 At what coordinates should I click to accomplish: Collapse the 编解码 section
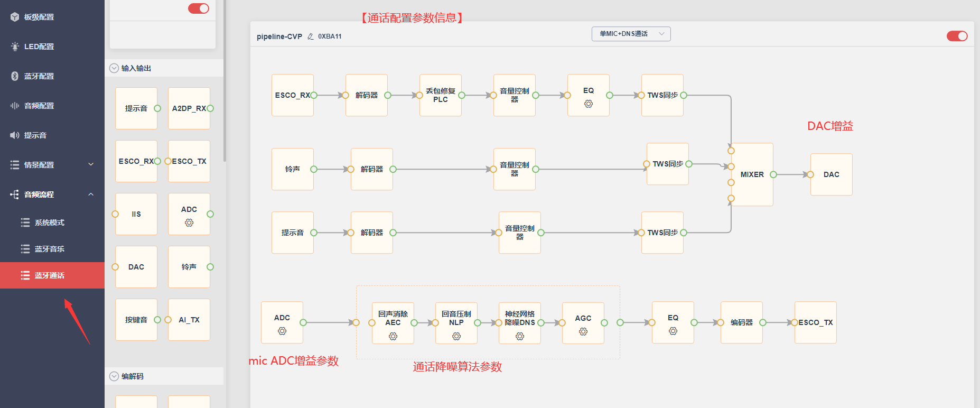[x=114, y=376]
